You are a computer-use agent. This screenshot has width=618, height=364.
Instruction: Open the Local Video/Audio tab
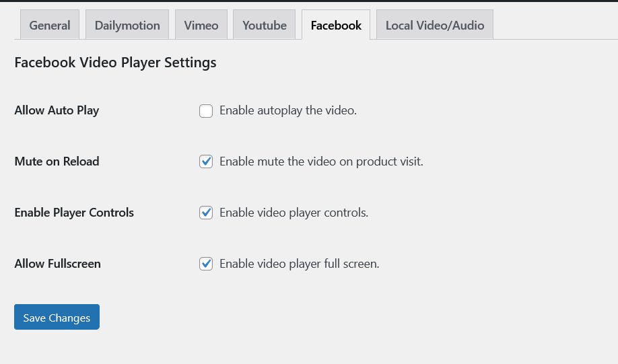pyautogui.click(x=434, y=26)
